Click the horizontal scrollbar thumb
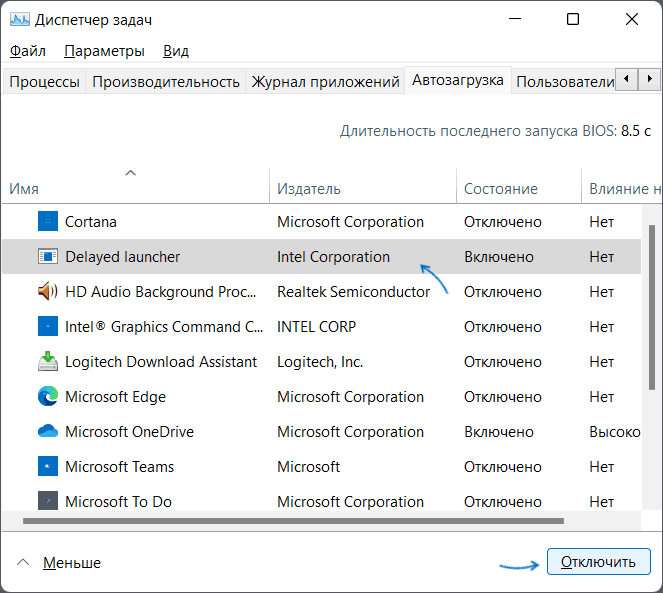Image resolution: width=663 pixels, height=593 pixels. coord(293,521)
